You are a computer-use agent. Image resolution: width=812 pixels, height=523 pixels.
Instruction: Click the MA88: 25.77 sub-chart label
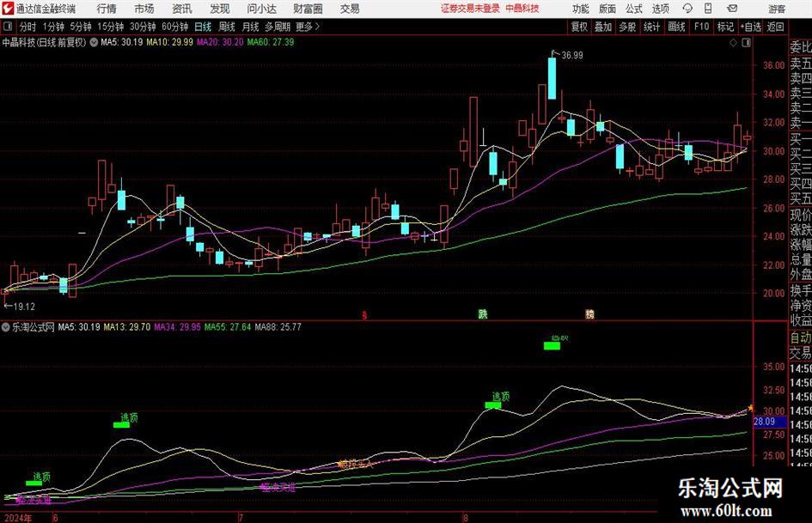click(278, 327)
